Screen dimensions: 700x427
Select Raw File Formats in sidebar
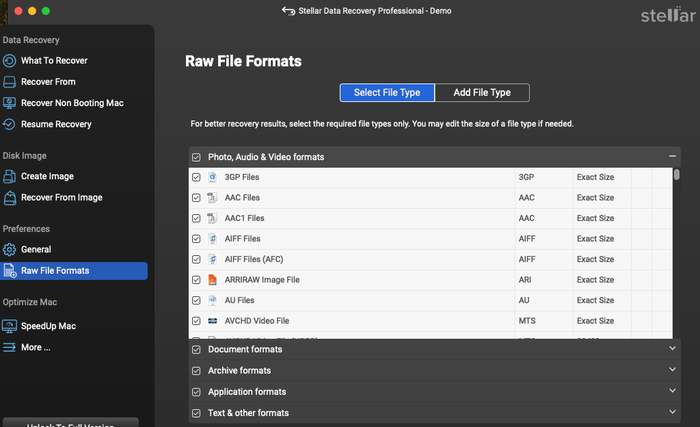click(74, 271)
